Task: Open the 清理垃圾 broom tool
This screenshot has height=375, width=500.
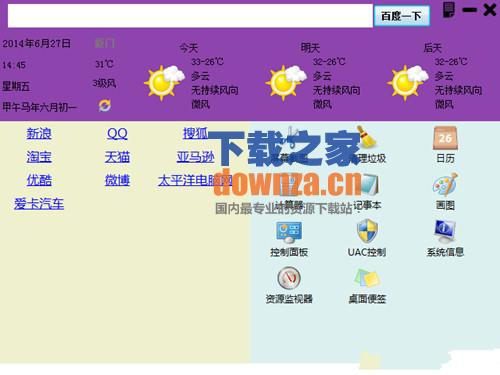Action: coord(367,137)
